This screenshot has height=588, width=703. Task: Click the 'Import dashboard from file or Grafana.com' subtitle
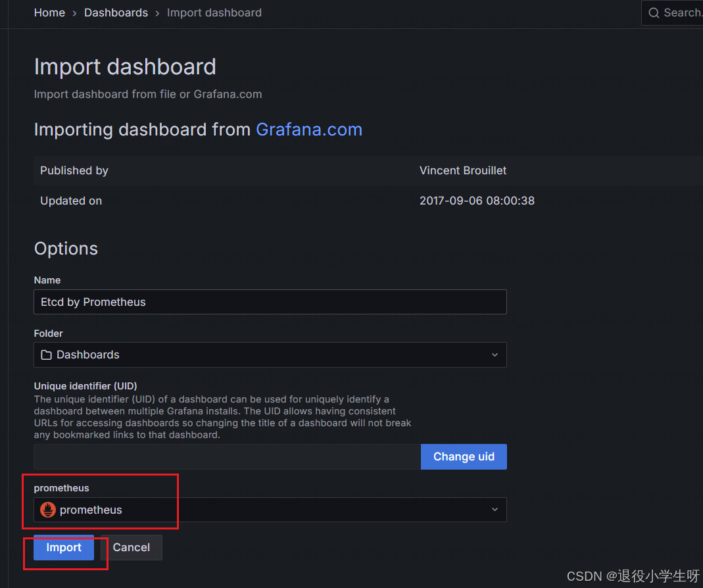coord(148,94)
